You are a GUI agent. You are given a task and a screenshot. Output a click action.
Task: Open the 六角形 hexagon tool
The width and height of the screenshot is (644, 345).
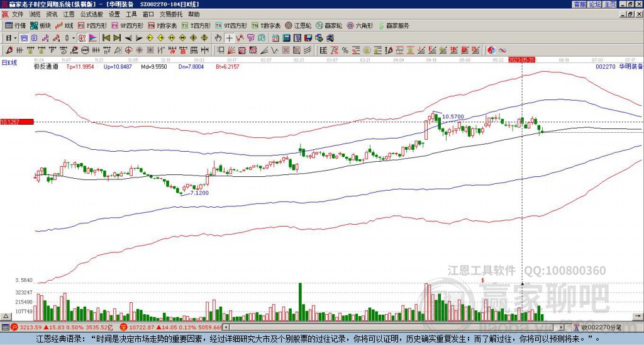click(360, 25)
